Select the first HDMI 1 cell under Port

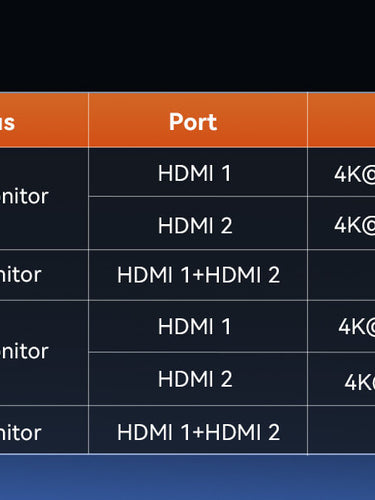pos(198,172)
